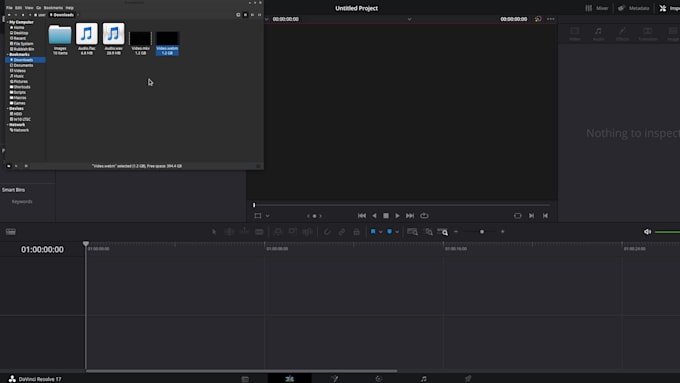Toggle the Inspector panel

(x=669, y=8)
